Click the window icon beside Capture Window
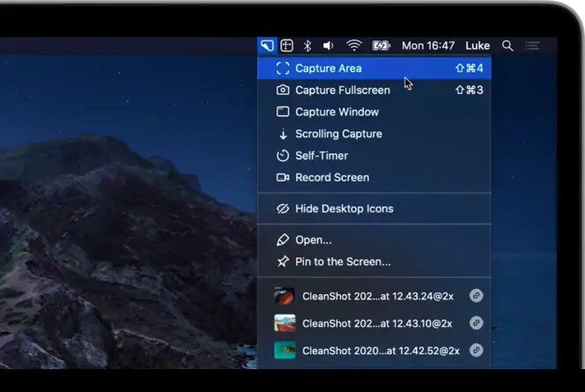This screenshot has height=392, width=585. tap(283, 112)
